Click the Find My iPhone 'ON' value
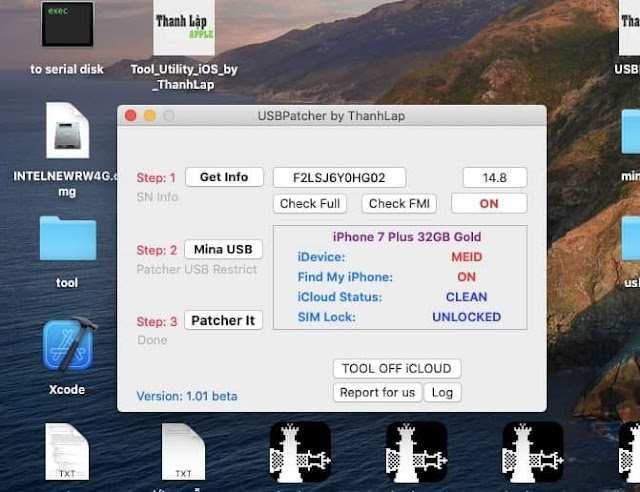Image resolution: width=640 pixels, height=492 pixels. (467, 277)
